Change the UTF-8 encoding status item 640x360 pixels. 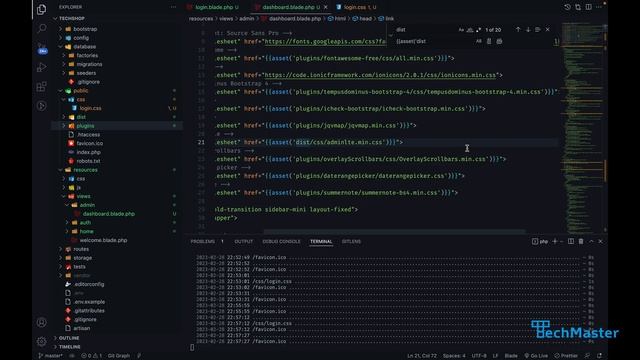(479, 356)
